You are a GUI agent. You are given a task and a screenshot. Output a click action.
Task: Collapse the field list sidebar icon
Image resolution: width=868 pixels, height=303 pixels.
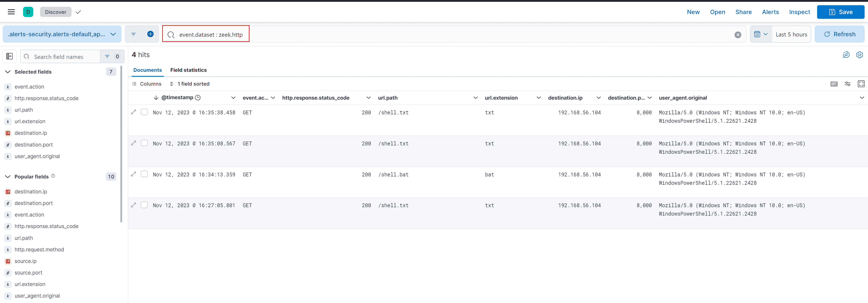point(10,56)
